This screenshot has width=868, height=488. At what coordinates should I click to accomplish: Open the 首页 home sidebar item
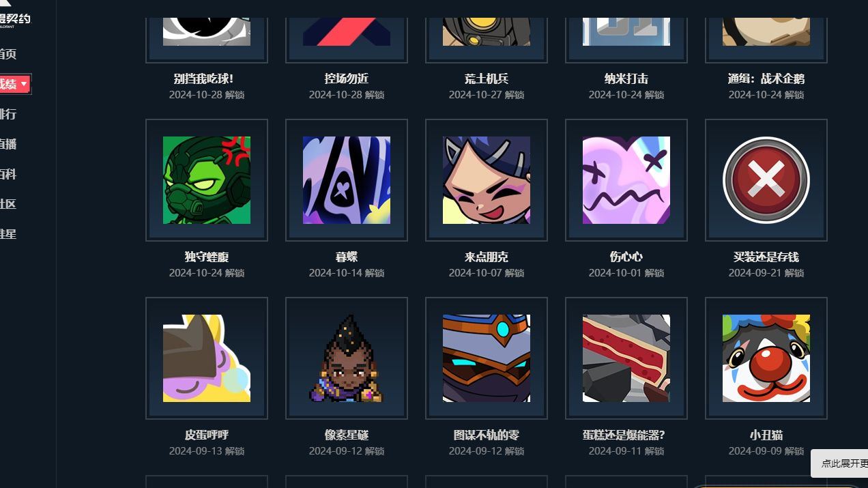point(8,54)
